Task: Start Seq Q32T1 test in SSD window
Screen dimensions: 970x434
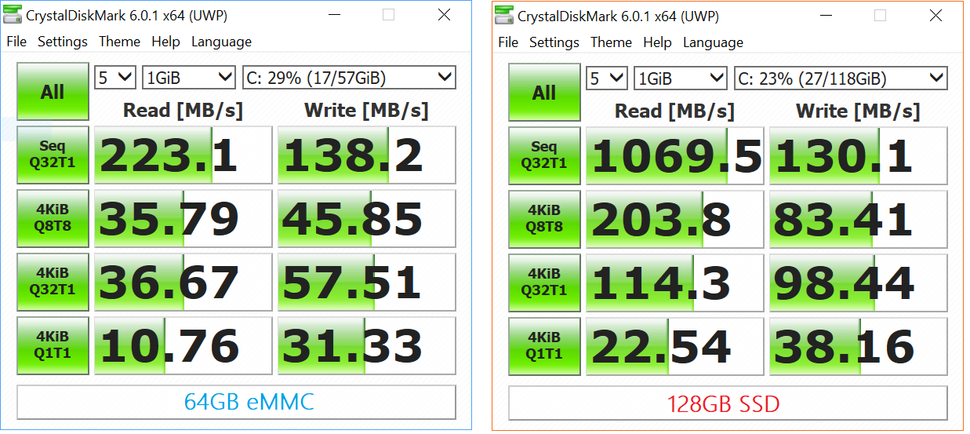Action: point(544,155)
